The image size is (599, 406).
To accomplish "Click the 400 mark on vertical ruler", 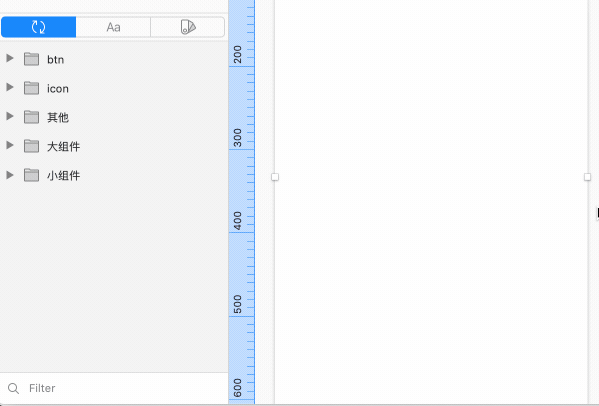I will click(x=238, y=221).
